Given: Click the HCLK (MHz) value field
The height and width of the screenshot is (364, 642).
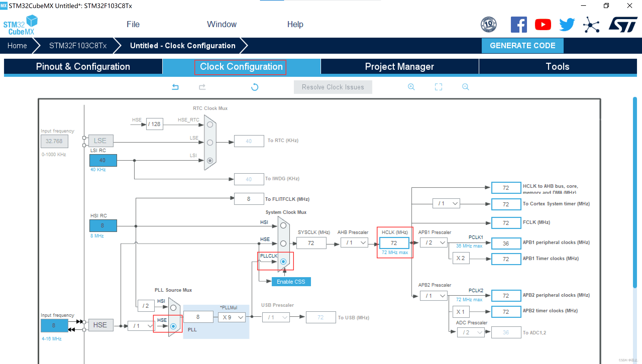Looking at the screenshot, I should pyautogui.click(x=394, y=243).
